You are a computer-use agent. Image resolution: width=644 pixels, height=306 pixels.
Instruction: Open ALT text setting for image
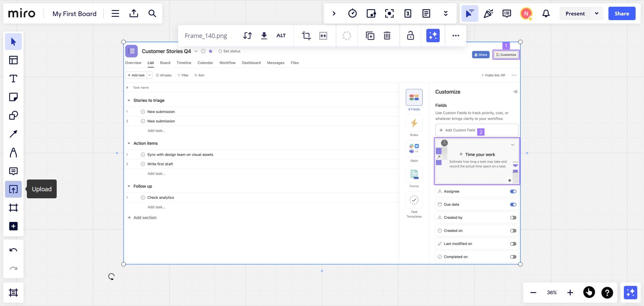tap(281, 36)
